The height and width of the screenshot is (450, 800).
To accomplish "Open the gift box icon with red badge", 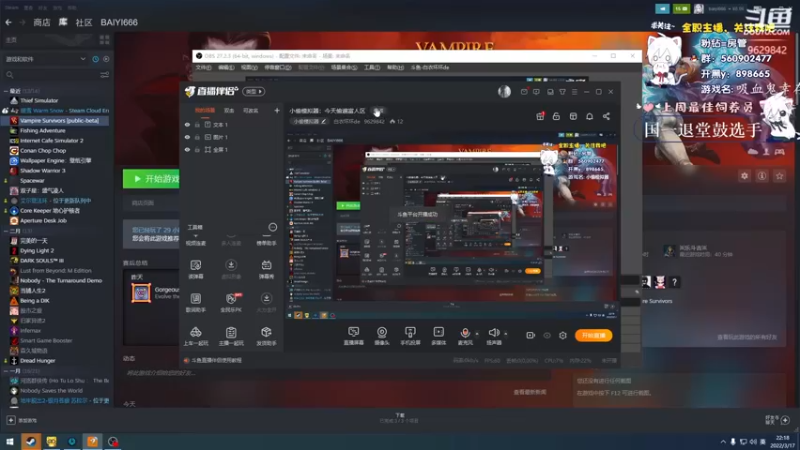I will tap(540, 116).
